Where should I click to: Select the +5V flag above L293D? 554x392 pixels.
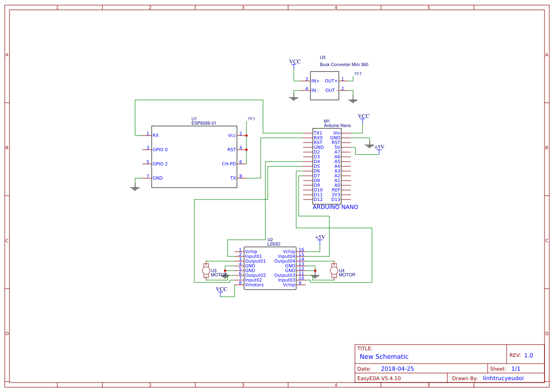pos(320,238)
